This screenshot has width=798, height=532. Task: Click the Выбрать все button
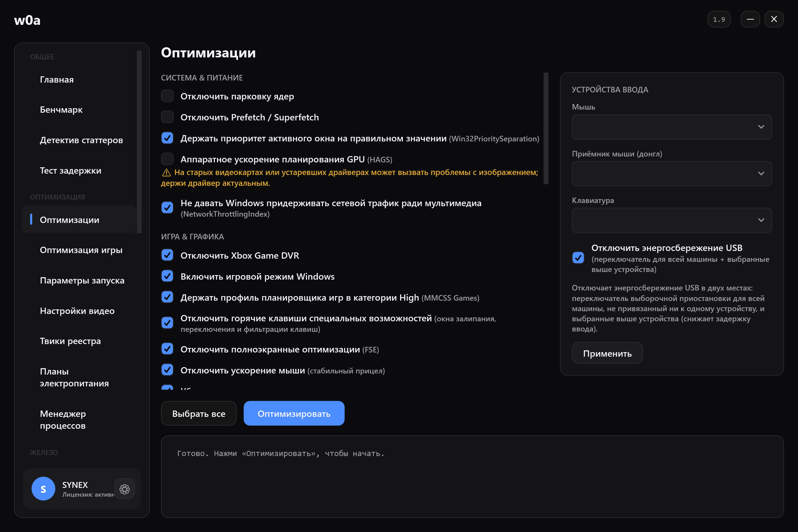pyautogui.click(x=199, y=413)
